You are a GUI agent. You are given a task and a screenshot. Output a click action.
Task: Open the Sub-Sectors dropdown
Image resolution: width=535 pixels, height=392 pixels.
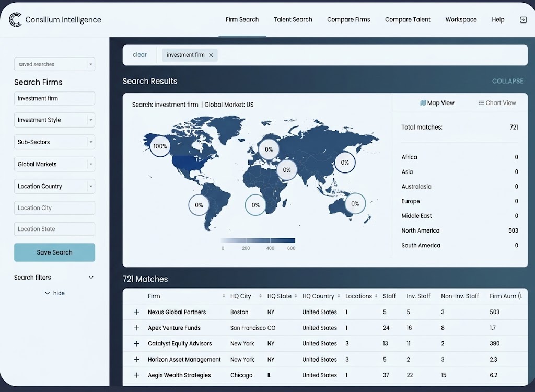(x=54, y=142)
